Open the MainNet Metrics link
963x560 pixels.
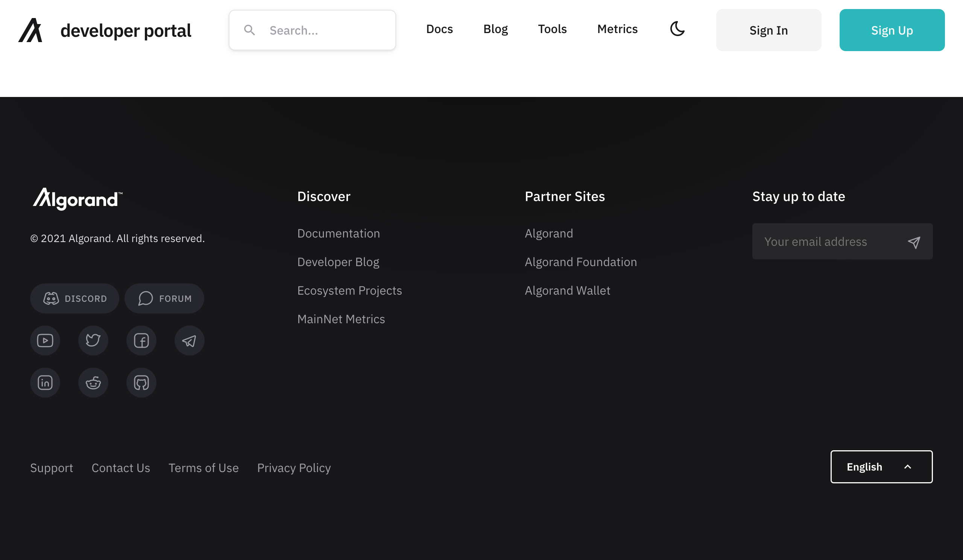coord(341,319)
